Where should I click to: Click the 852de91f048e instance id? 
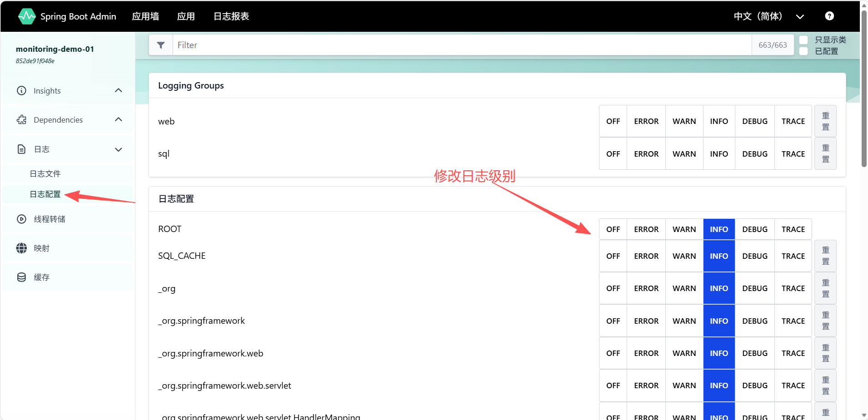(35, 61)
